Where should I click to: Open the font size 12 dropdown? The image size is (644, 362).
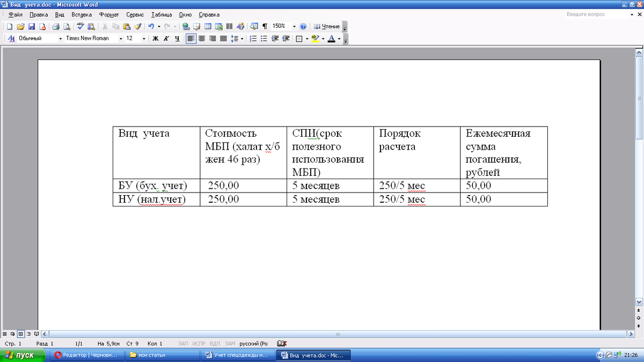(x=144, y=39)
